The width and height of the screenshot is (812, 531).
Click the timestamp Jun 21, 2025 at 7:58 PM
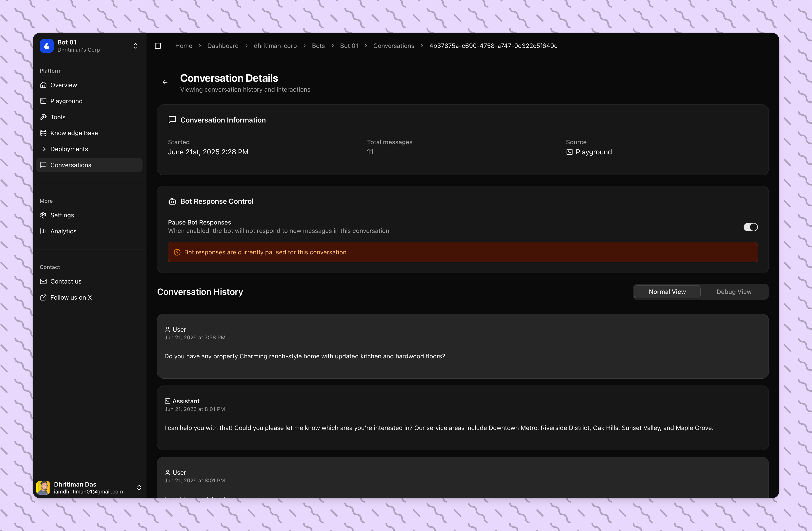point(195,338)
